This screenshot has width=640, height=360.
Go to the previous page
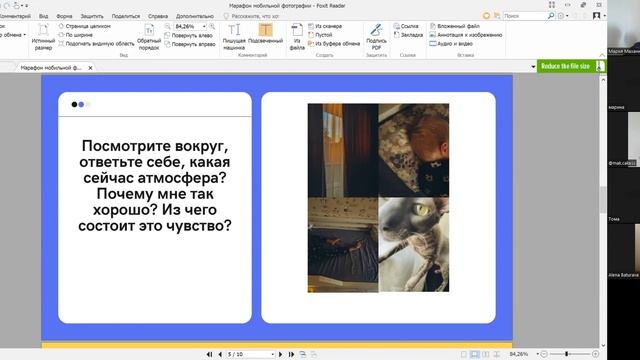(x=220, y=354)
